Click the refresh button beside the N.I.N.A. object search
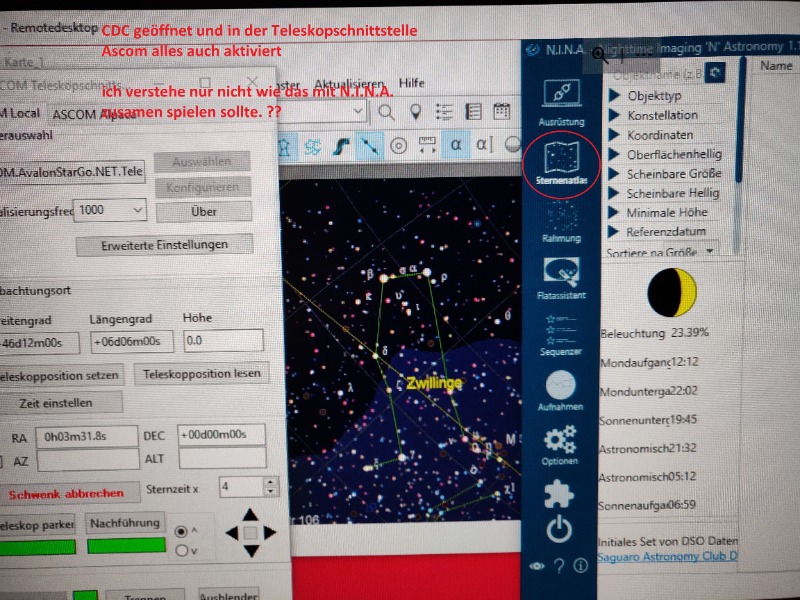The image size is (800, 600). pos(714,72)
